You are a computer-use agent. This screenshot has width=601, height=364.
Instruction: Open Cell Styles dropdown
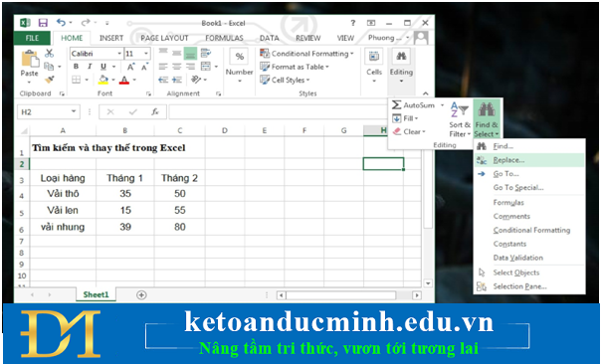coord(285,80)
